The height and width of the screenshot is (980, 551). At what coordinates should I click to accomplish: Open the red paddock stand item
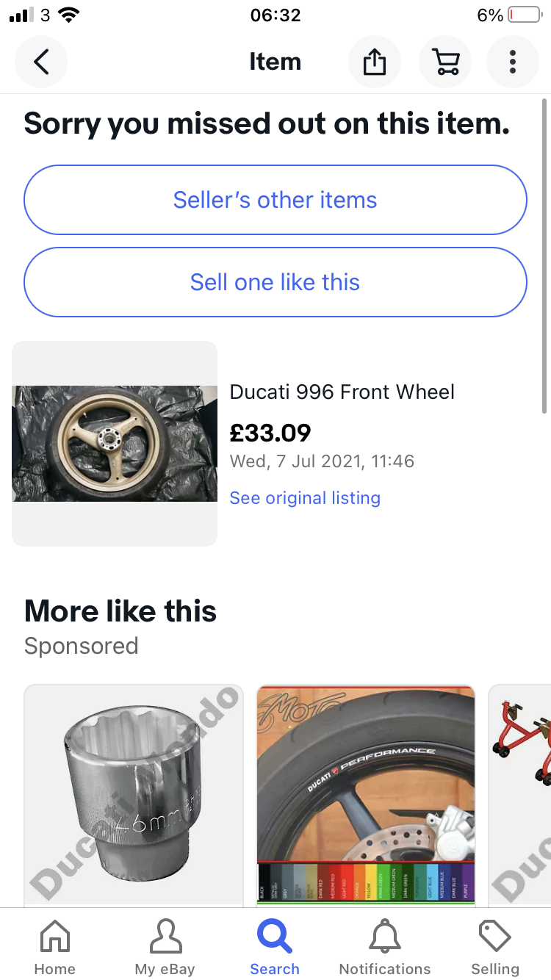coord(522,795)
